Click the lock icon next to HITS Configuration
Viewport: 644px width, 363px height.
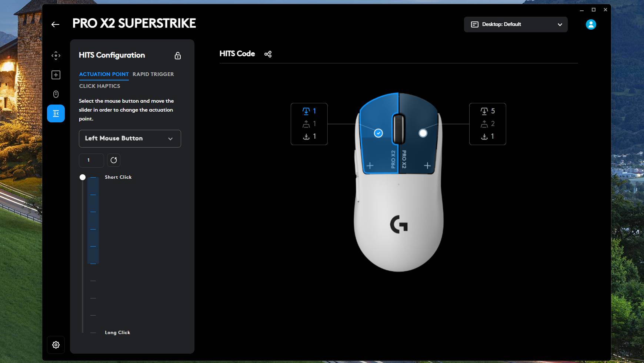tap(178, 56)
